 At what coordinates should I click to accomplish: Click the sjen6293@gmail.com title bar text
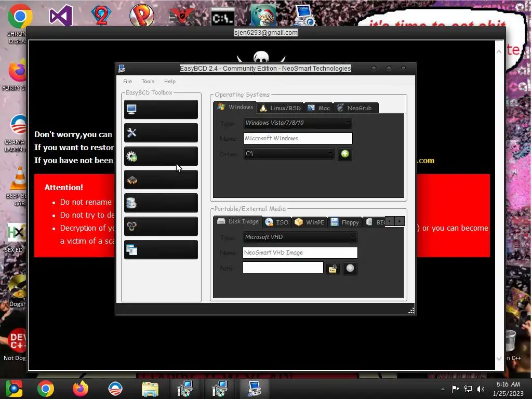tap(266, 33)
